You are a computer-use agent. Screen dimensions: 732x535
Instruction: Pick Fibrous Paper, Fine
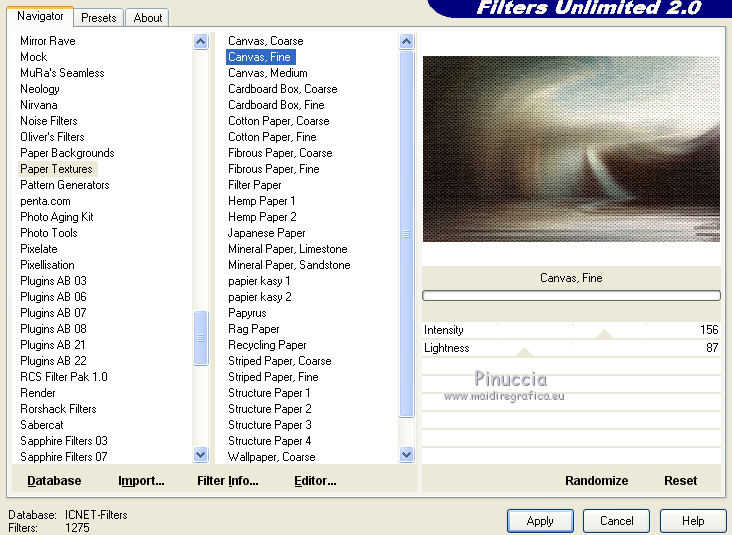pos(274,169)
